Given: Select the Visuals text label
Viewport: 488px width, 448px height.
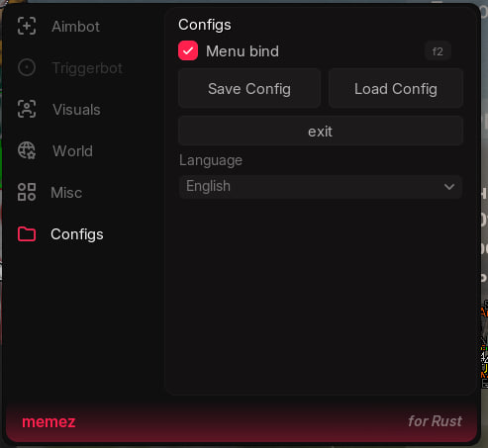Looking at the screenshot, I should click(x=76, y=110).
